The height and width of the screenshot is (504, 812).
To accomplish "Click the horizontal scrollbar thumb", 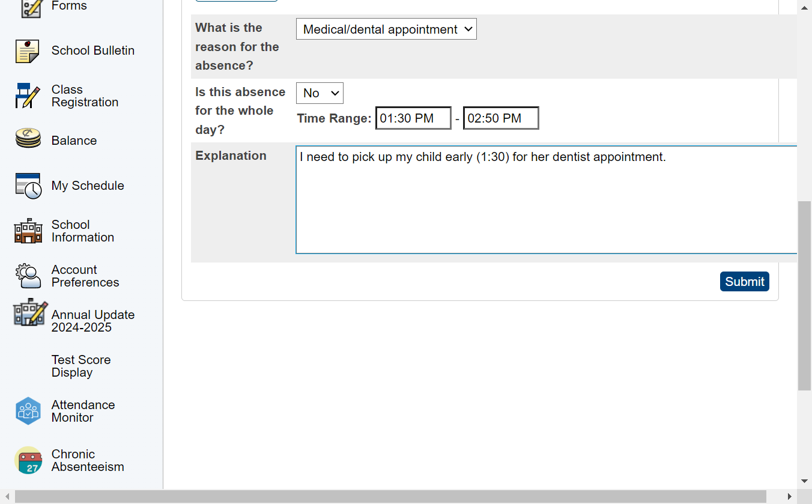I will (x=390, y=497).
